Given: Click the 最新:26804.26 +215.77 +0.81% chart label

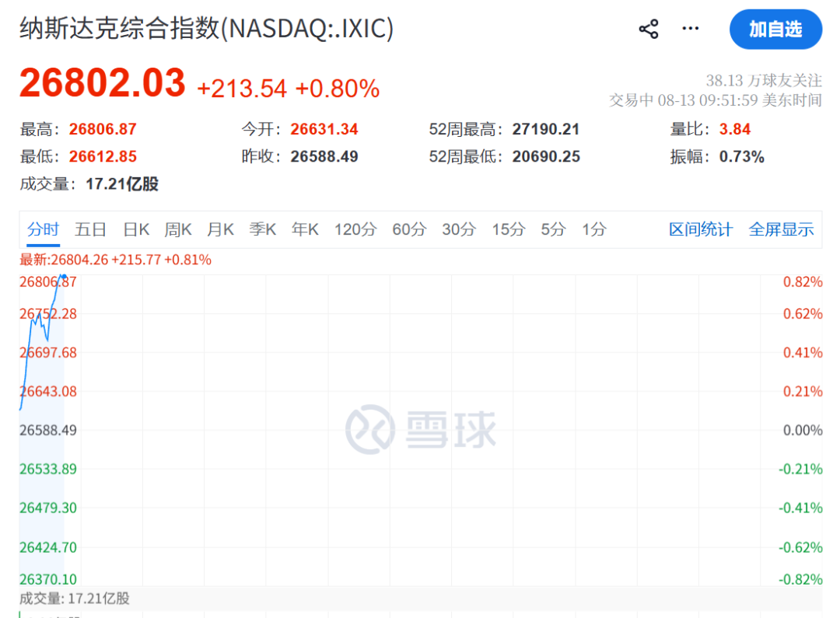Looking at the screenshot, I should pos(115,260).
